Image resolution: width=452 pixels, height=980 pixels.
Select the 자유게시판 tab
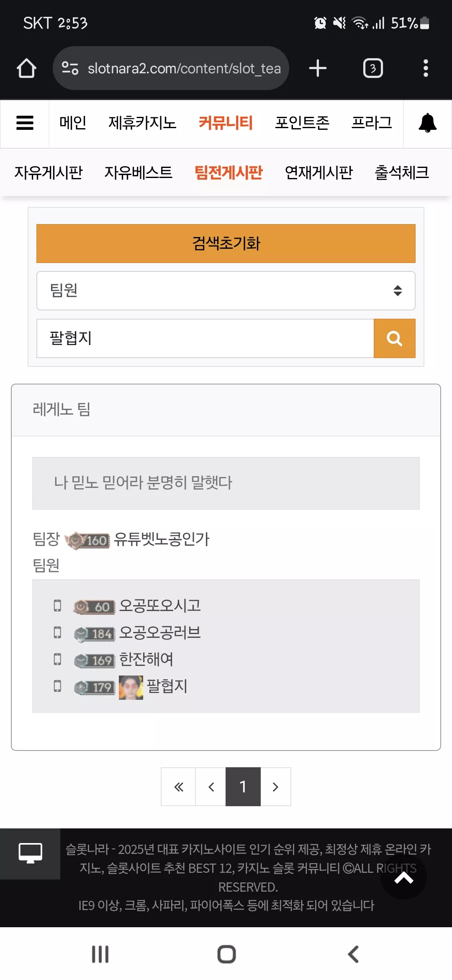49,173
